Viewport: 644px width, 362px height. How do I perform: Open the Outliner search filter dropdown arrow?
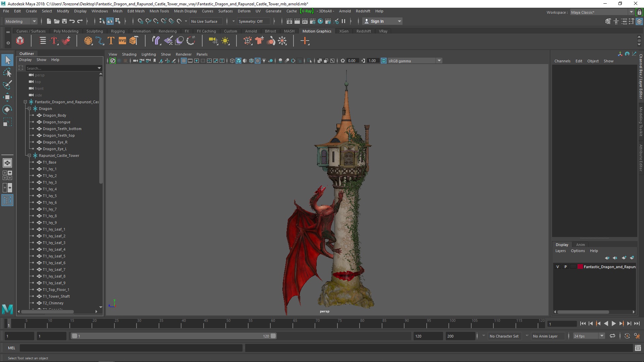click(99, 68)
